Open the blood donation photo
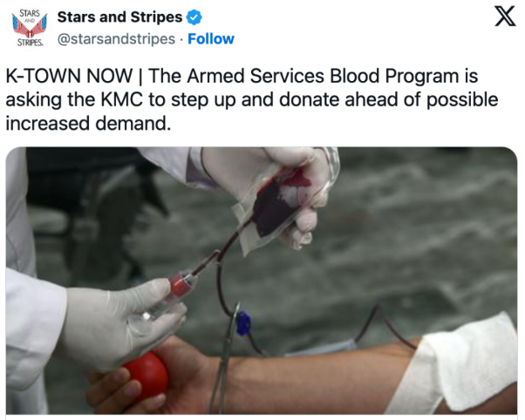Screen dimensions: 525x420 tap(262, 281)
